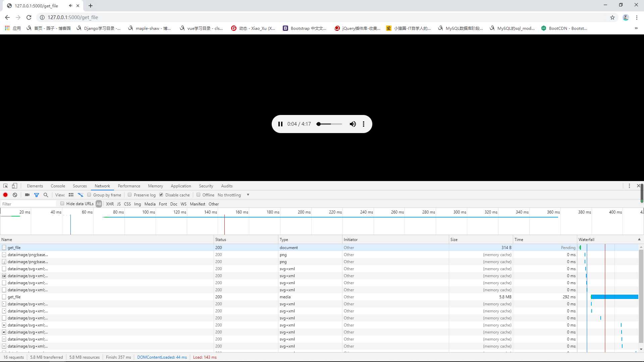Go back to the previous page
Viewport: 644px width, 362px height.
tap(7, 17)
